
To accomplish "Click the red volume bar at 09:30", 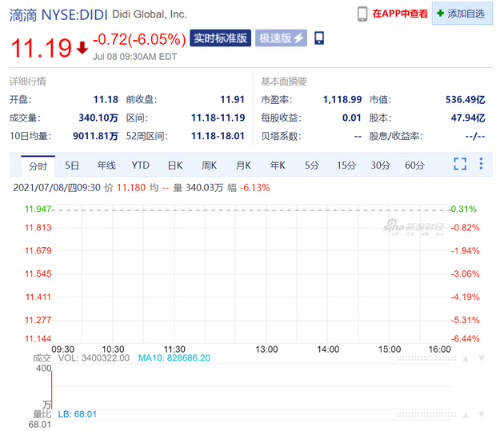I will tap(52, 389).
